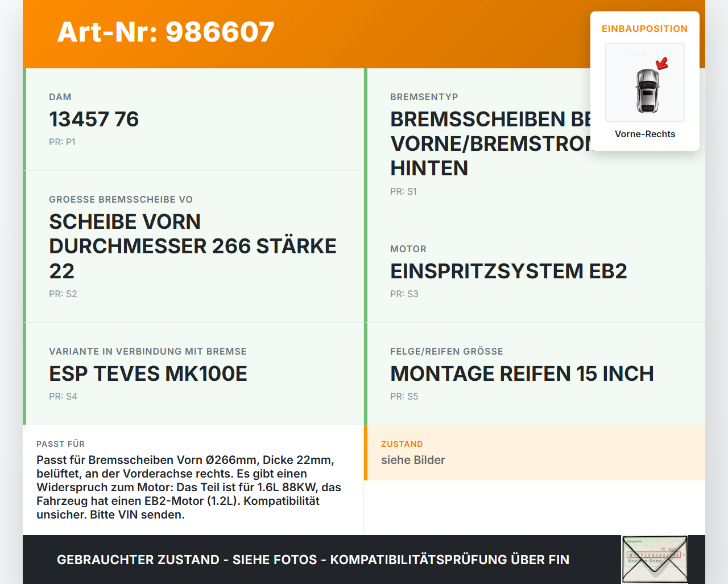
Task: Select the Fahrzeugschein document image
Action: [x=655, y=560]
